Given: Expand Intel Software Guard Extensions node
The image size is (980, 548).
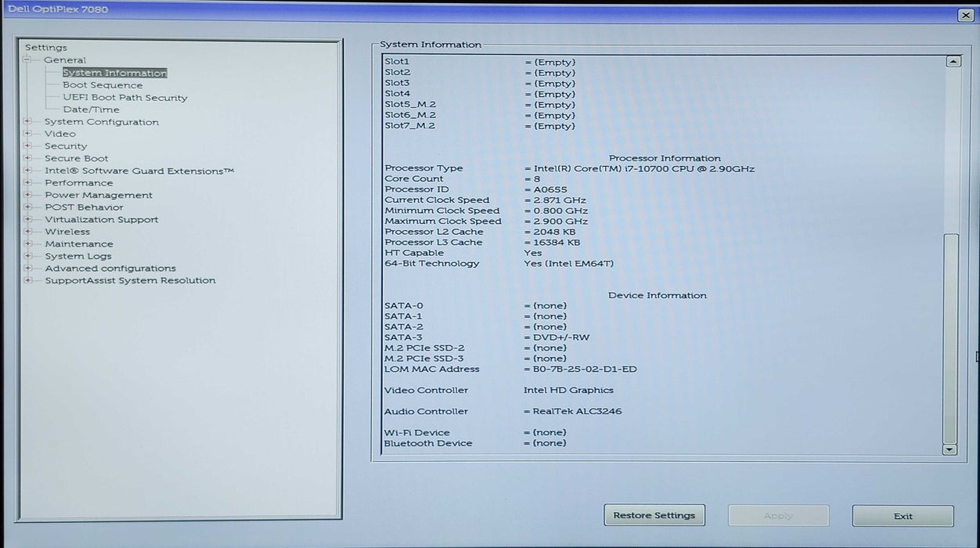Looking at the screenshot, I should pos(27,171).
